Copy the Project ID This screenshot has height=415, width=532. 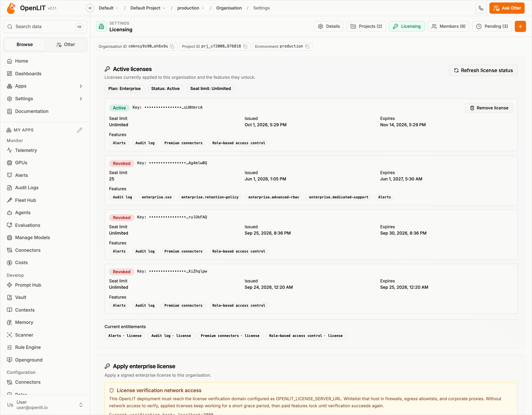pyautogui.click(x=245, y=47)
